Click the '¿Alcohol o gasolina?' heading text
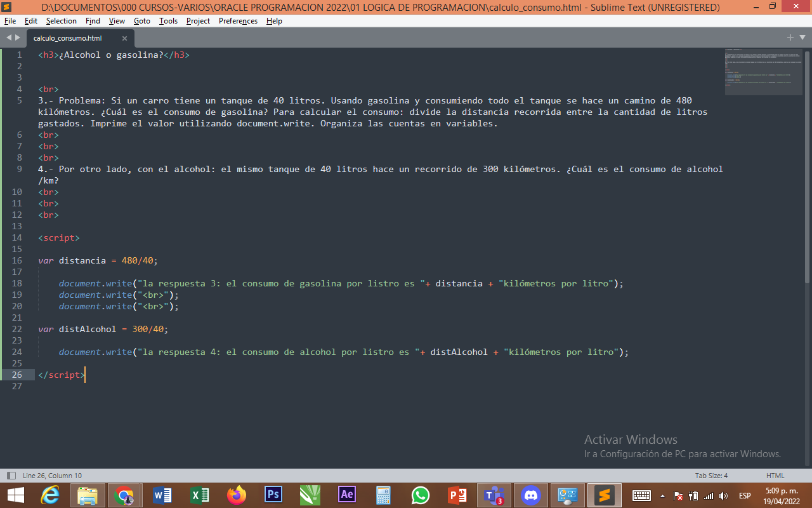Viewport: 812px width, 508px height. click(x=111, y=55)
